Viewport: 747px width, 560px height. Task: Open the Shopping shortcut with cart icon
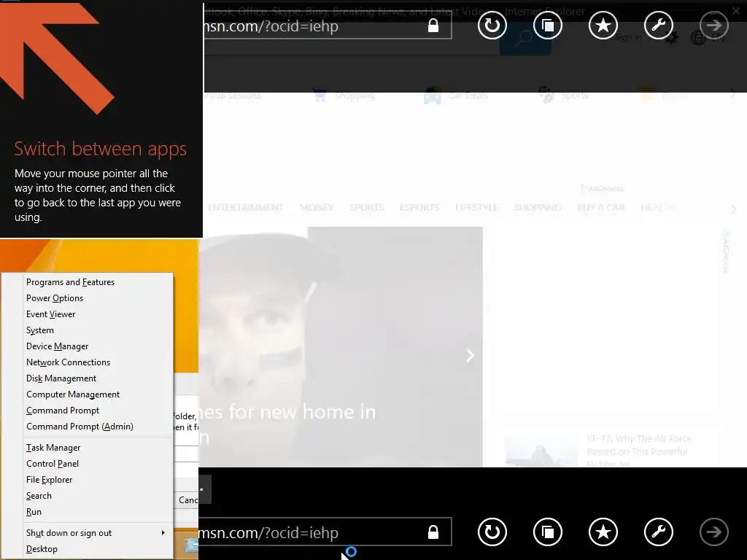tap(344, 96)
